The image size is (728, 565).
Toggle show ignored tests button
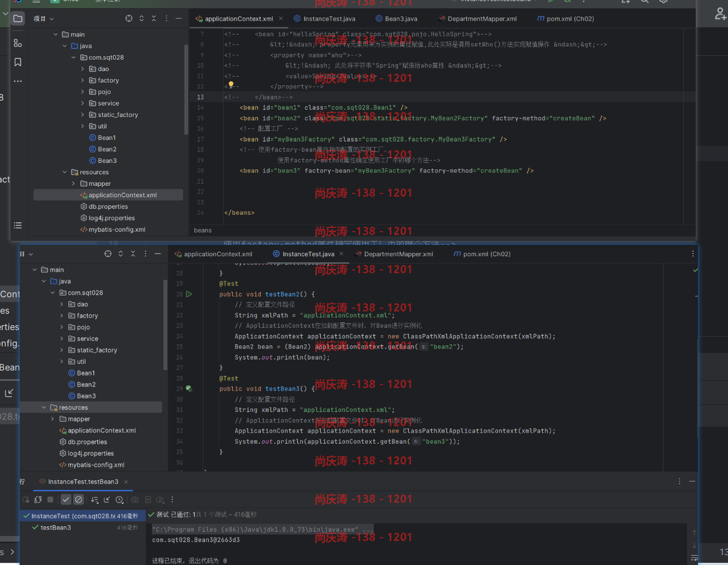point(79,499)
